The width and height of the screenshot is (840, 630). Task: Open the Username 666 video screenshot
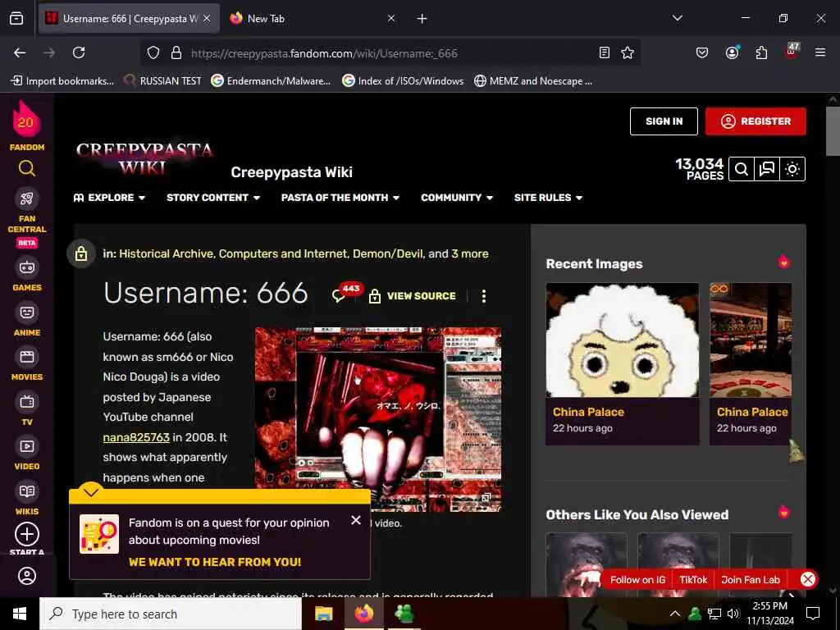coord(378,419)
